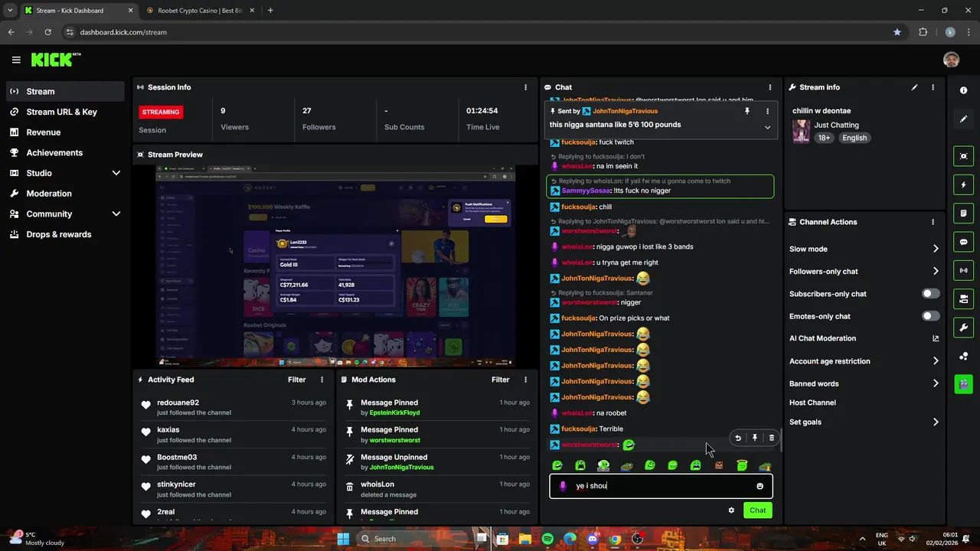Open pinned message three-dot options
Image resolution: width=980 pixels, height=551 pixels.
pyautogui.click(x=767, y=111)
